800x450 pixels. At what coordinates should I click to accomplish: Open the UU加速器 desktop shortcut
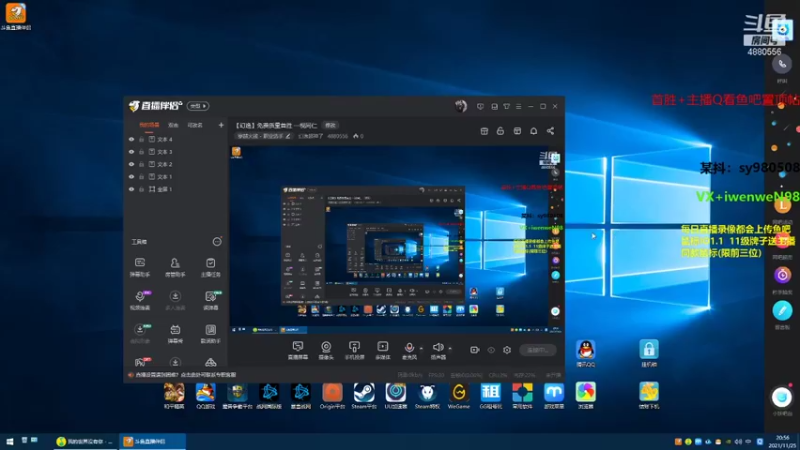point(395,396)
